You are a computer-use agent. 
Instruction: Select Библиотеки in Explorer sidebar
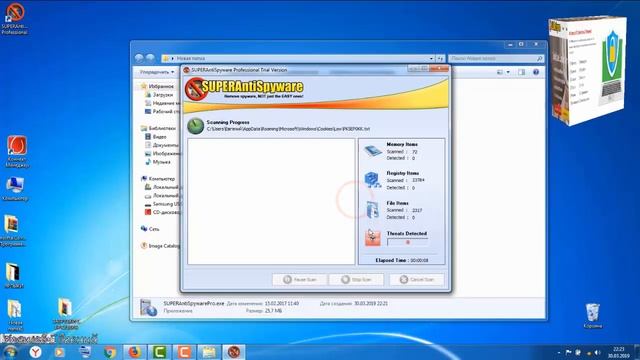(x=158, y=128)
